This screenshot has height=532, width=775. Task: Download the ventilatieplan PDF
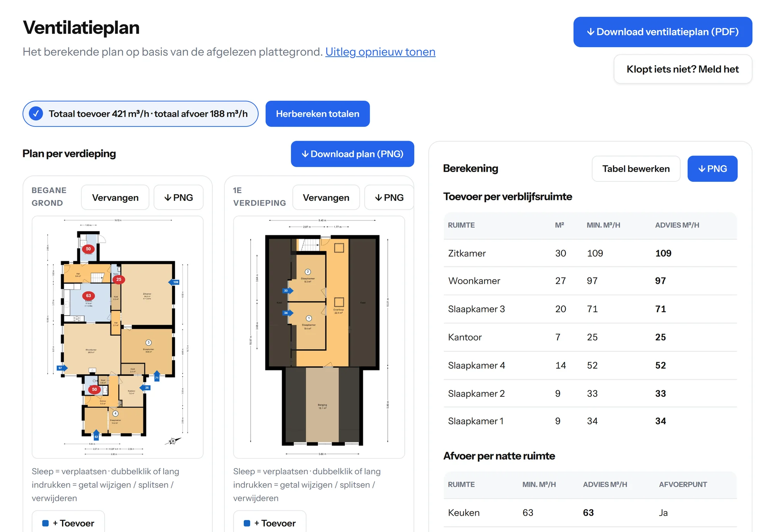(663, 32)
